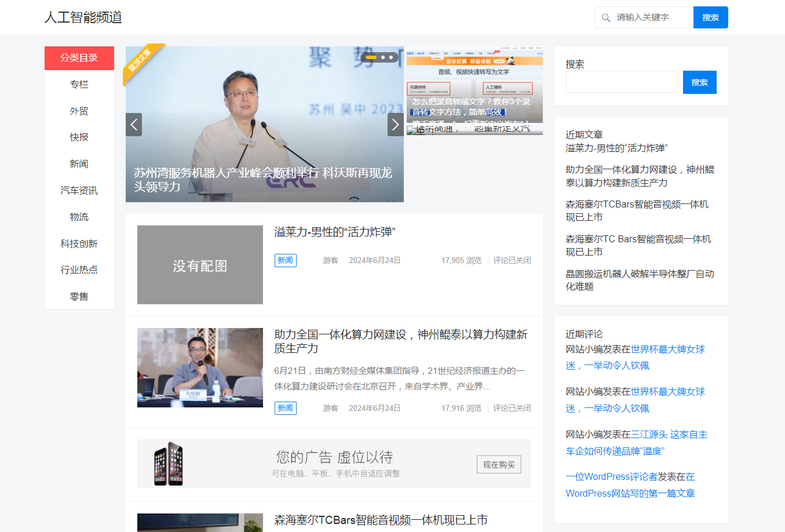Viewport: 785px width, 532px height.
Task: Click 评论已关闭 under 溢莱力 article
Action: (x=512, y=260)
